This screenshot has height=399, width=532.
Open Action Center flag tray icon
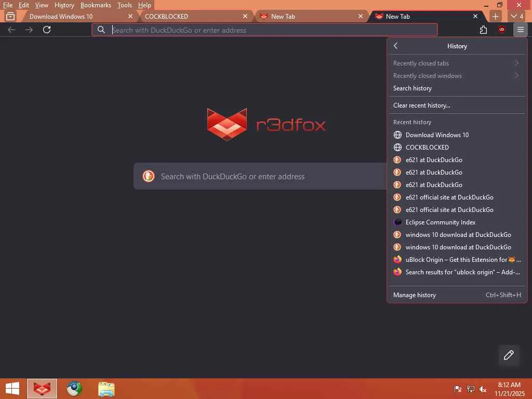[x=458, y=389]
